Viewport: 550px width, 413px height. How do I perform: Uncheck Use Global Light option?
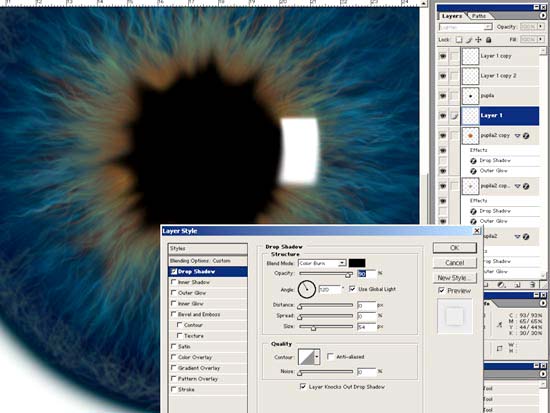point(352,288)
